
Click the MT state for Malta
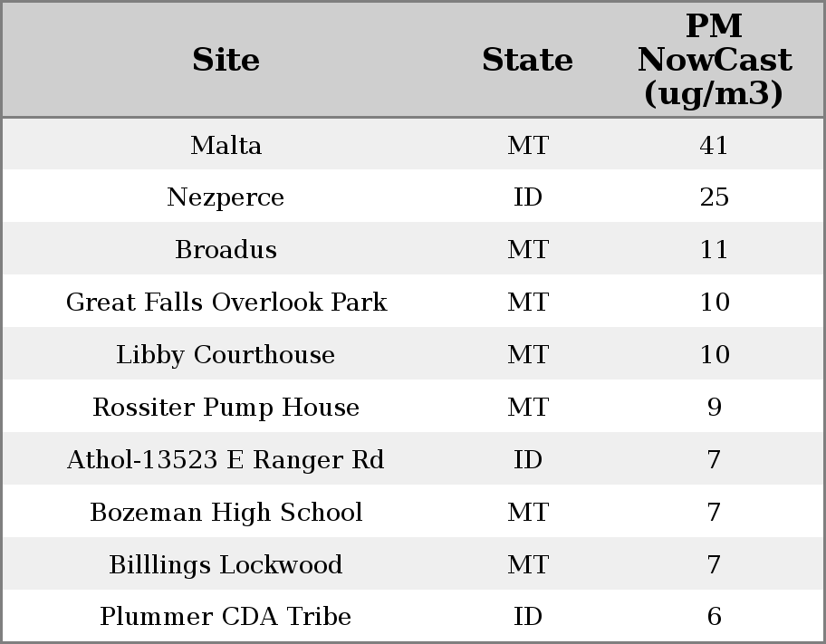527,145
